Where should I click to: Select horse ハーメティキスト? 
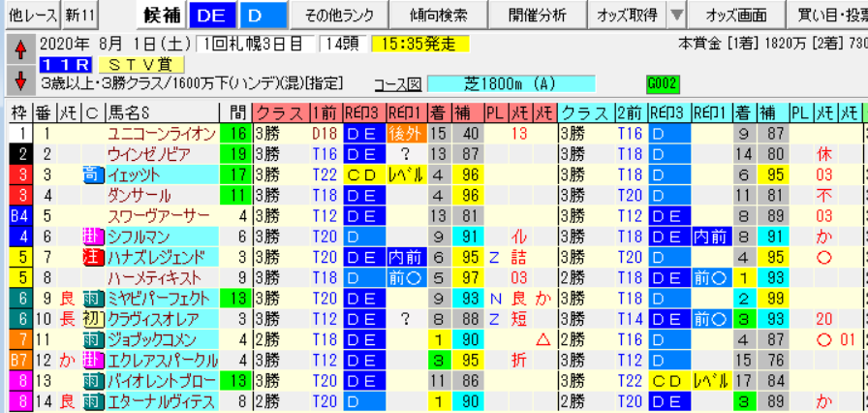click(161, 277)
